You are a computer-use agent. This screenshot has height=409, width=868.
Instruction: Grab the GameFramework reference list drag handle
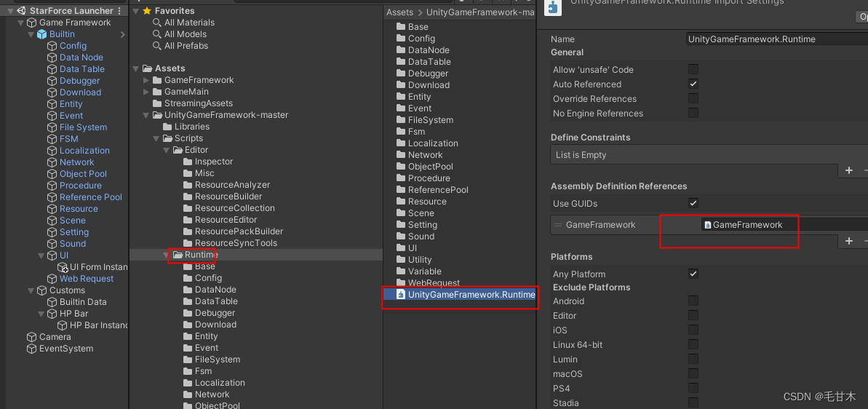[x=557, y=225]
